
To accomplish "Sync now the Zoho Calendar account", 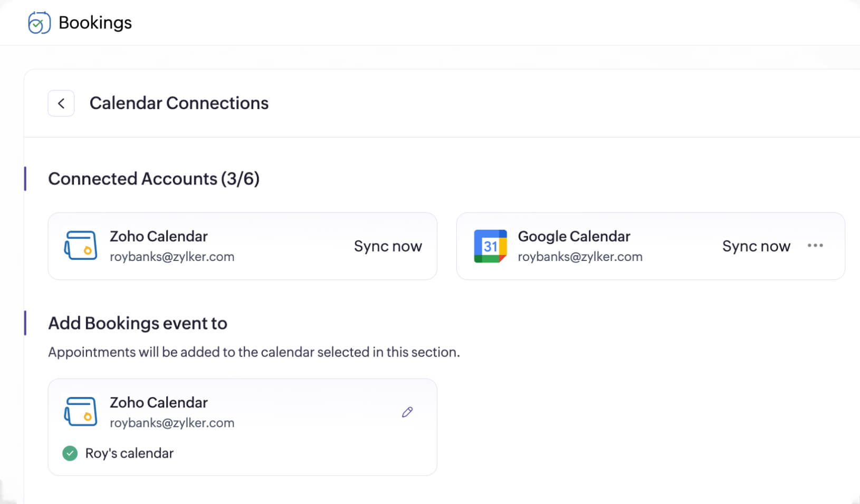I will (x=388, y=246).
